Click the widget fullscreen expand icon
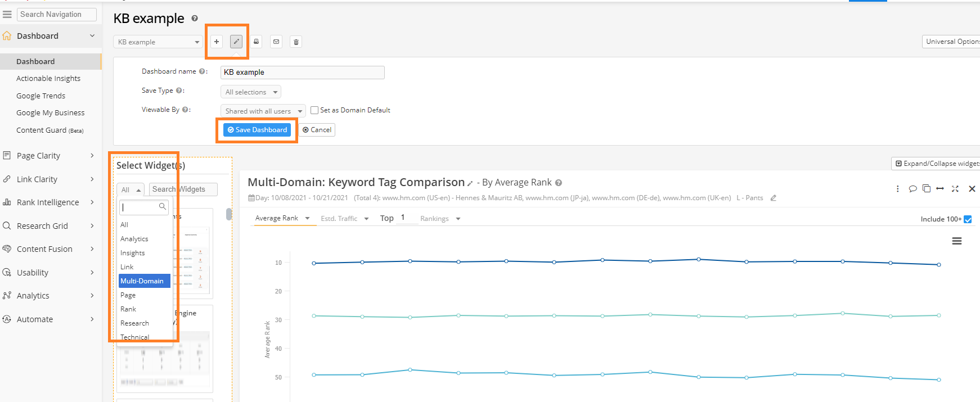Viewport: 980px width, 402px height. tap(955, 189)
